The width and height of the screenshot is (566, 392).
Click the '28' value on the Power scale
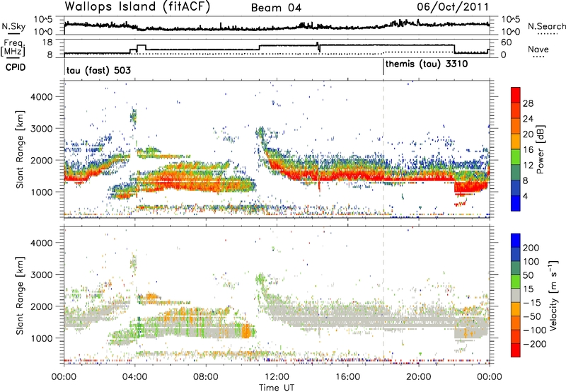coord(528,103)
